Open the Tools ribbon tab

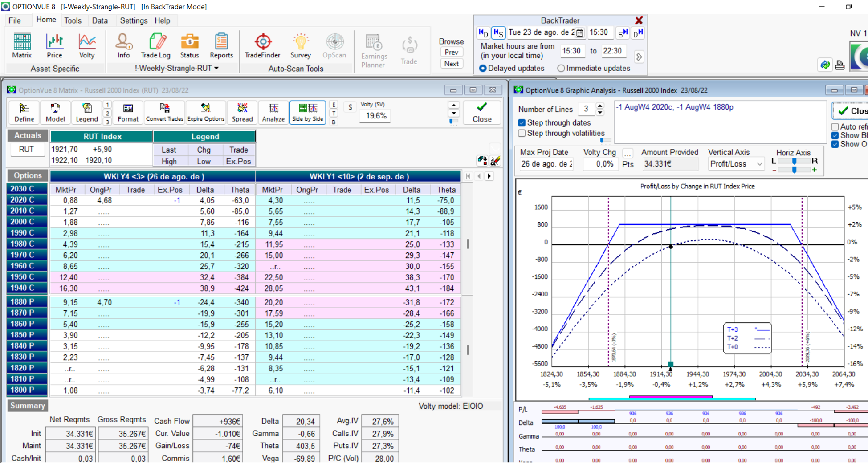tap(73, 20)
